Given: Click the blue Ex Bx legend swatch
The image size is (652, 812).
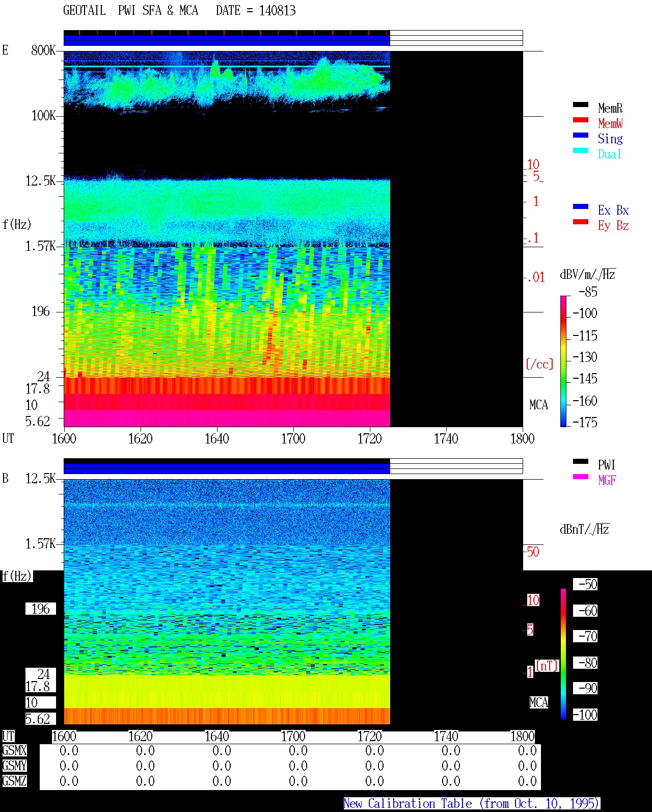Looking at the screenshot, I should click(x=580, y=206).
